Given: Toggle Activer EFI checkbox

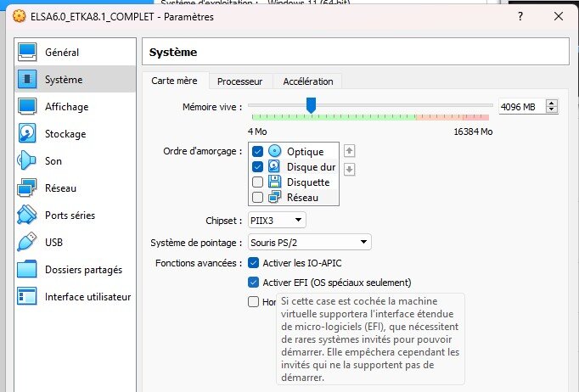Looking at the screenshot, I should point(253,283).
